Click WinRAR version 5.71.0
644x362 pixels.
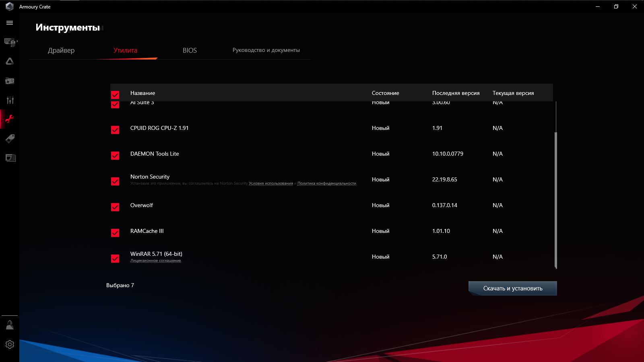(x=440, y=257)
